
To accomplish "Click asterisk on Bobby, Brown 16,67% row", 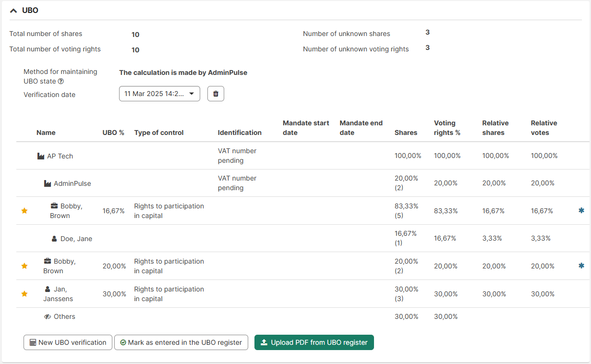I will (581, 210).
